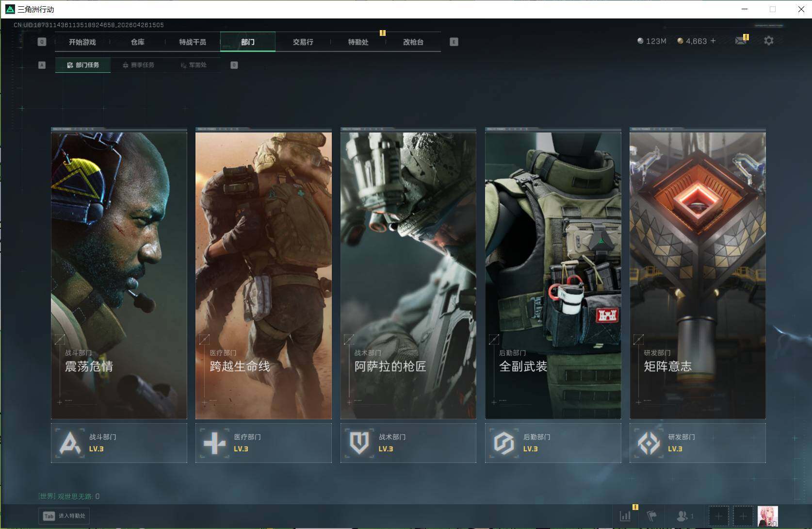
Task: Click the tactical department shield icon
Action: tap(359, 443)
